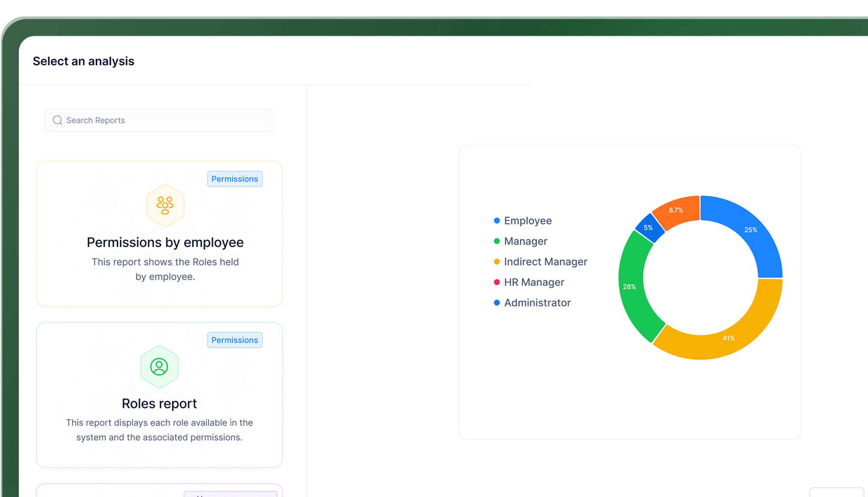868x497 pixels.
Task: Open the Permissions by employee report title
Action: (x=165, y=242)
